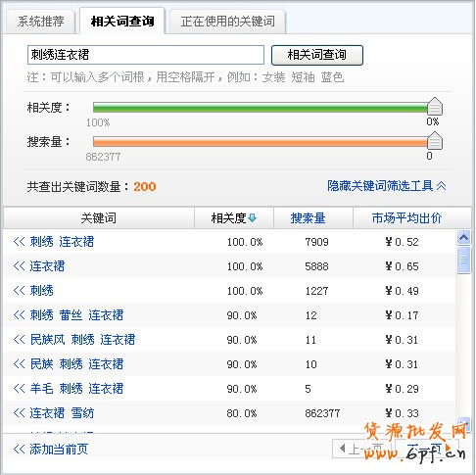Switch to the 系统推荐 tab
The width and height of the screenshot is (476, 475).
(41, 22)
